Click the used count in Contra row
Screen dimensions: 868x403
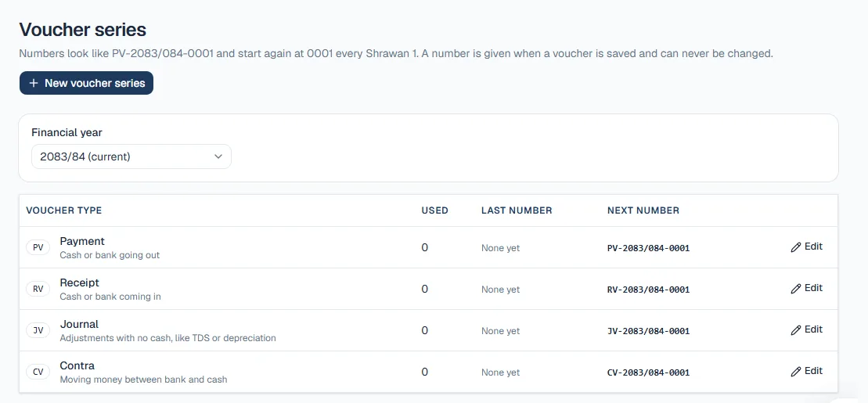click(424, 372)
